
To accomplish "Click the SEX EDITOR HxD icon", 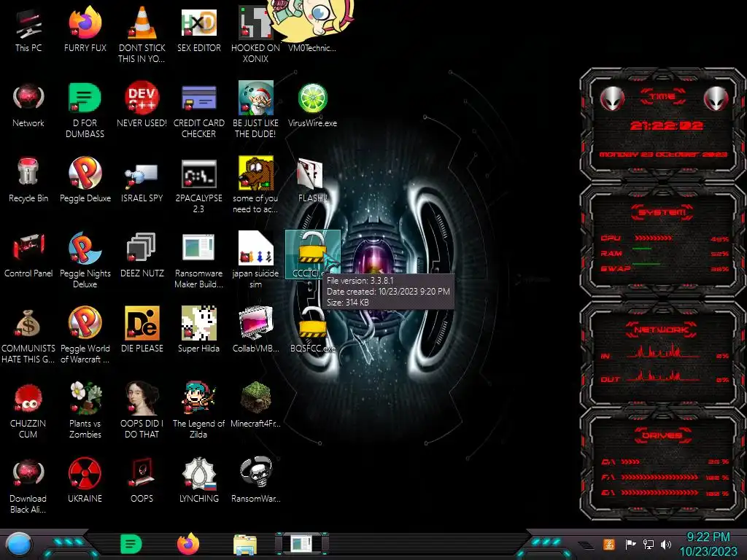I will point(198,29).
